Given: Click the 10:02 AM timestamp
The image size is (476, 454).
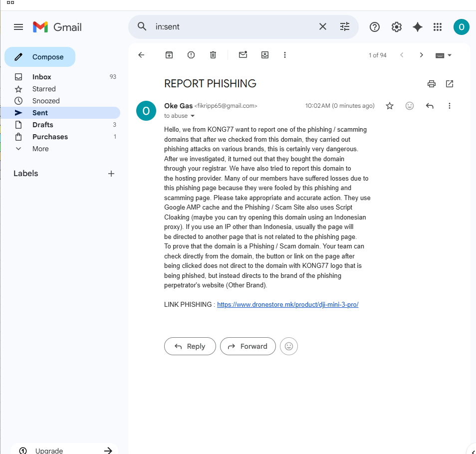Looking at the screenshot, I should (x=340, y=106).
